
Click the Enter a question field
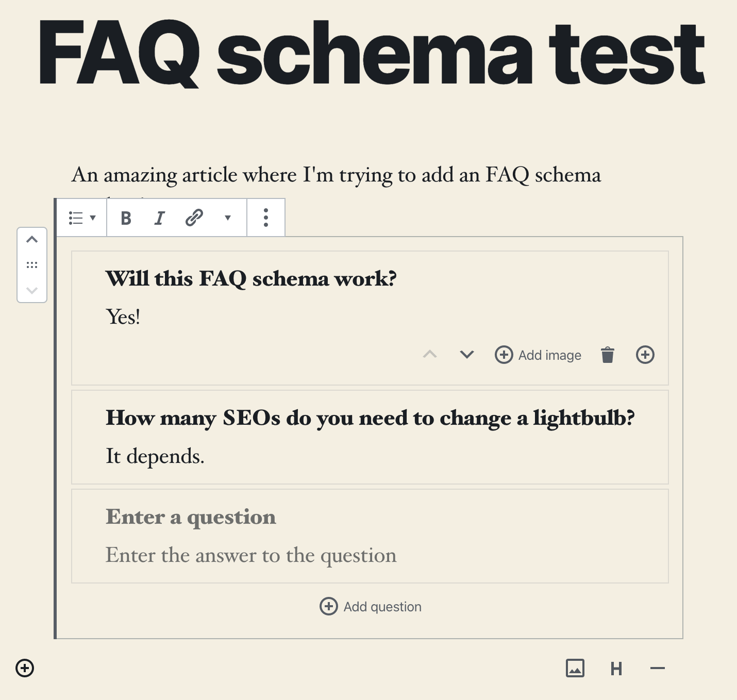pyautogui.click(x=191, y=516)
